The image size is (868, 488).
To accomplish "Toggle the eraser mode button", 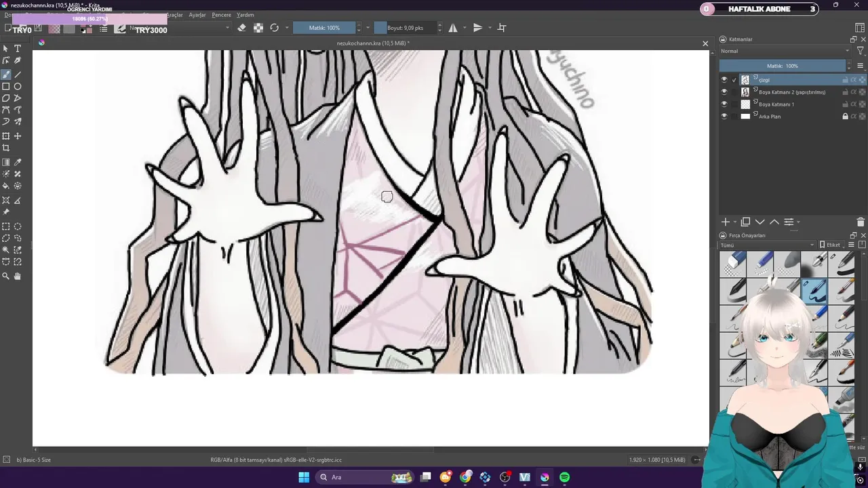I will click(x=241, y=28).
